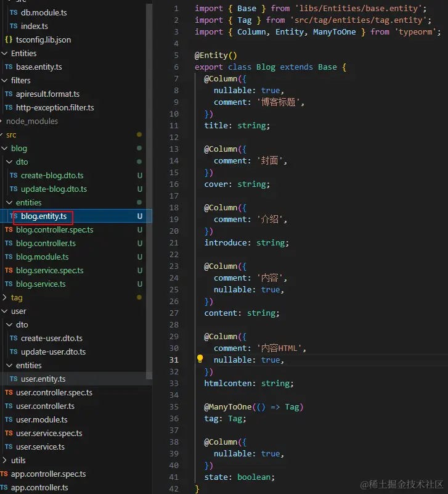Collapse the blog entities folder
The width and height of the screenshot is (448, 494).
pyautogui.click(x=9, y=202)
